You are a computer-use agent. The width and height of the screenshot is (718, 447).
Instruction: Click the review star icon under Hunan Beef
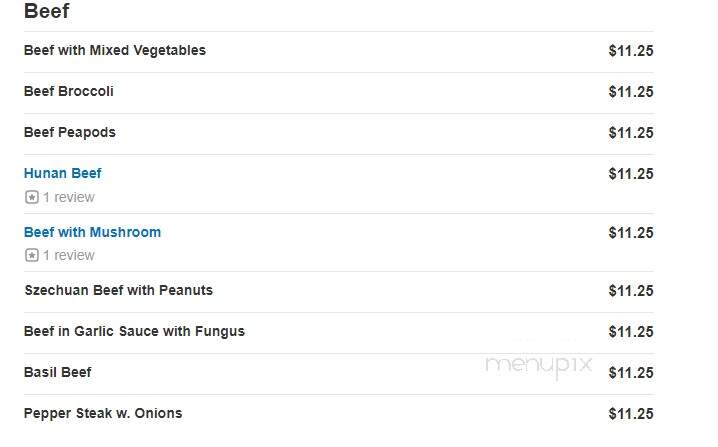tap(32, 197)
